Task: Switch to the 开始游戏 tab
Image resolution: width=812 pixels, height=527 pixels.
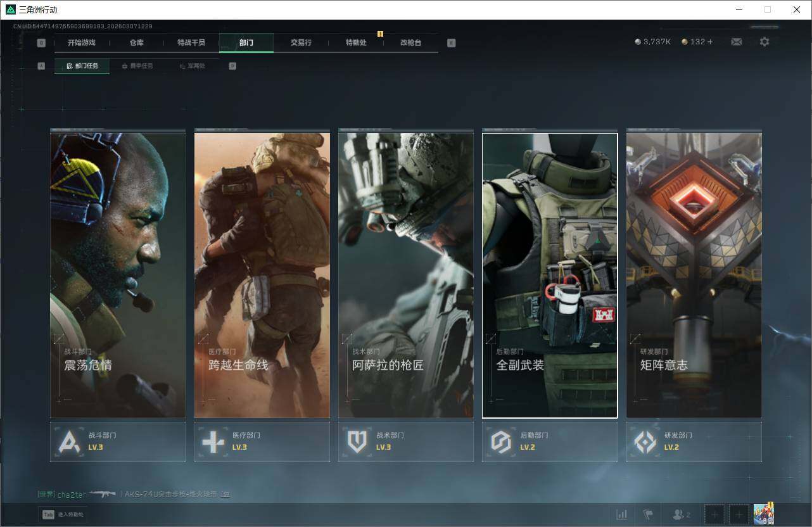Action: 82,42
